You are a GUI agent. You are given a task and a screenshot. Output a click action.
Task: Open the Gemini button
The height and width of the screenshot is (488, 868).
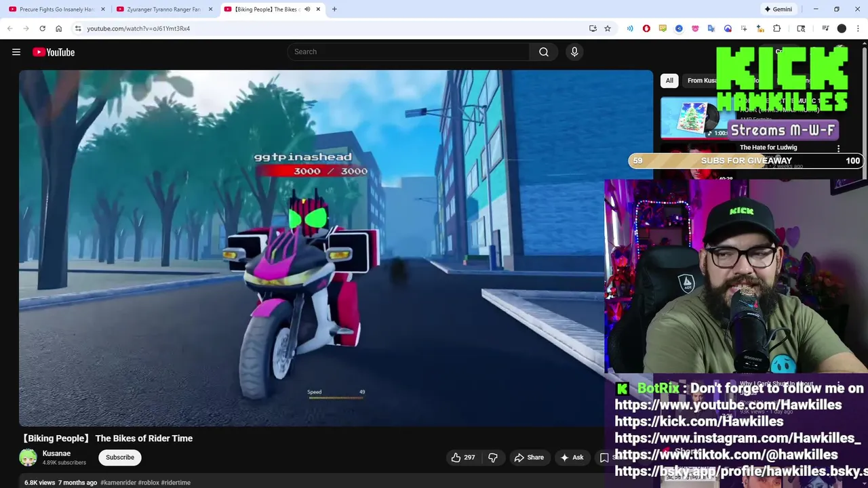pyautogui.click(x=778, y=9)
